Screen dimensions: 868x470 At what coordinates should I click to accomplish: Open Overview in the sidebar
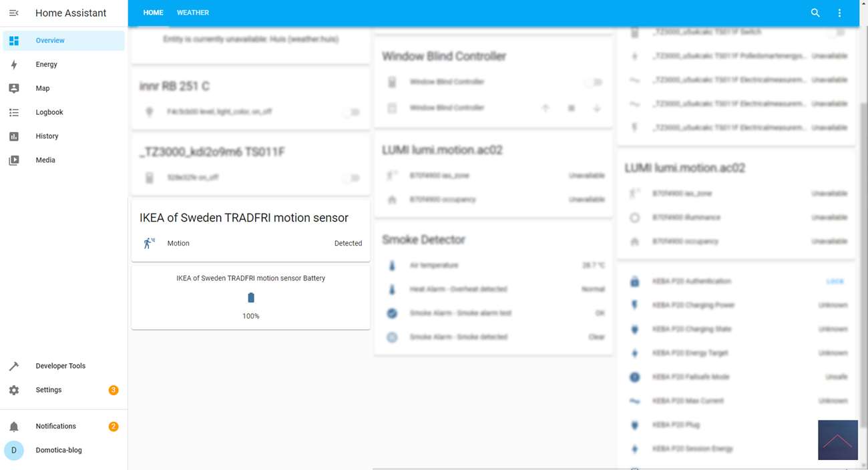point(63,41)
